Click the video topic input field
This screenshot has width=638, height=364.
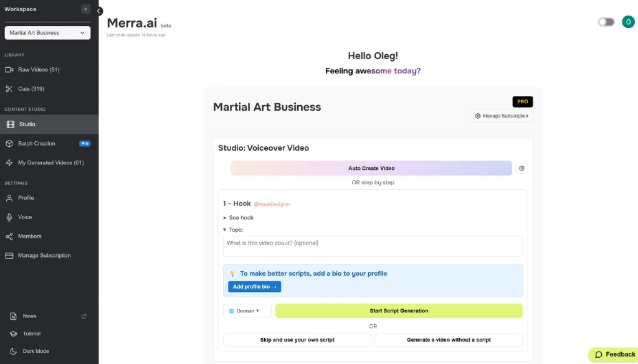tap(373, 246)
